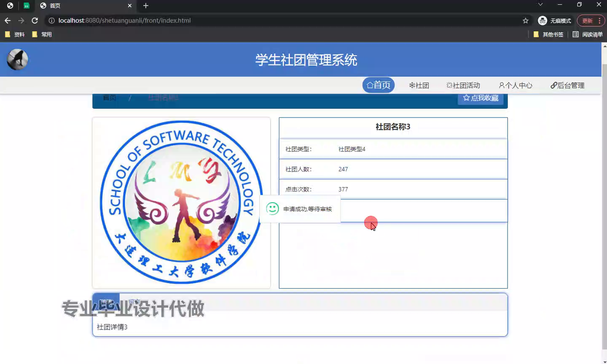The image size is (607, 364).
Task: Click the 点我收藏 favorite button
Action: 481,98
